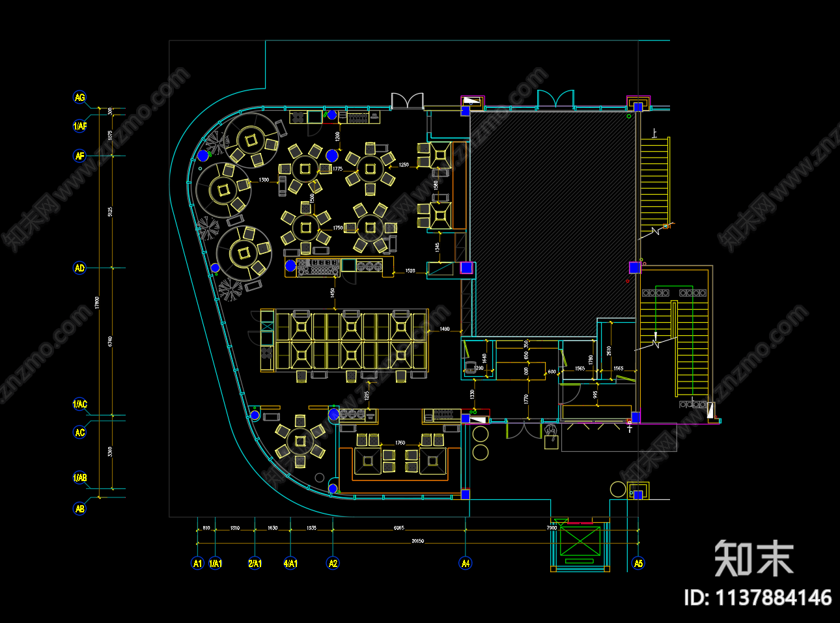
Task: Click the ID 1137884146 text
Action: [757, 598]
